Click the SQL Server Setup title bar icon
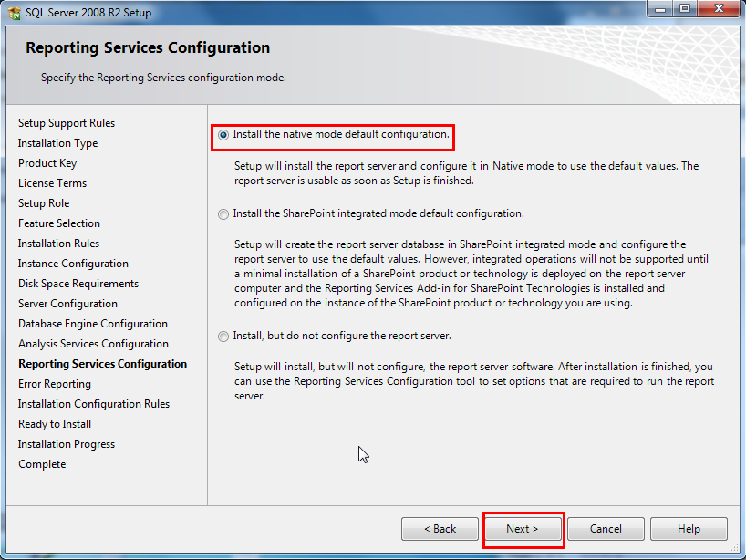Image resolution: width=746 pixels, height=560 pixels. coord(14,13)
